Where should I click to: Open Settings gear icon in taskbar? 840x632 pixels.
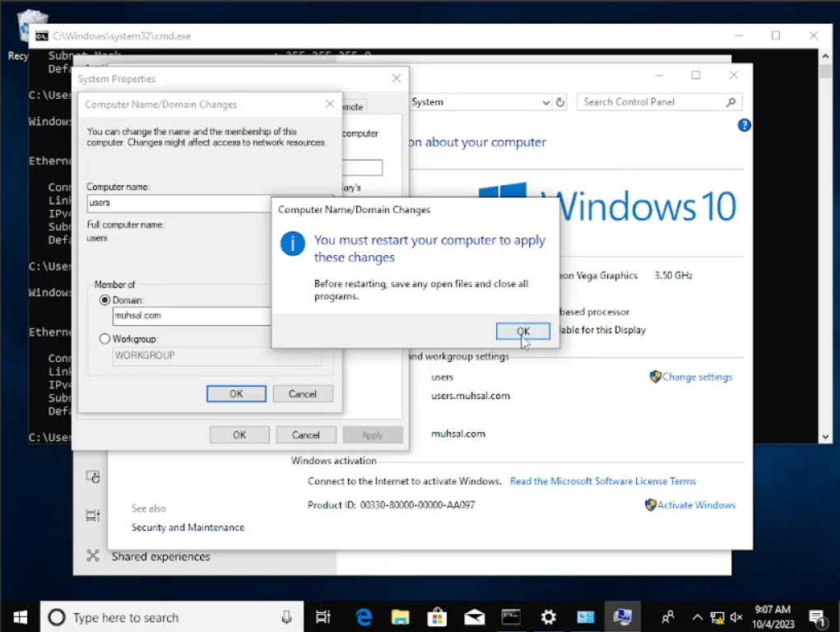click(548, 617)
